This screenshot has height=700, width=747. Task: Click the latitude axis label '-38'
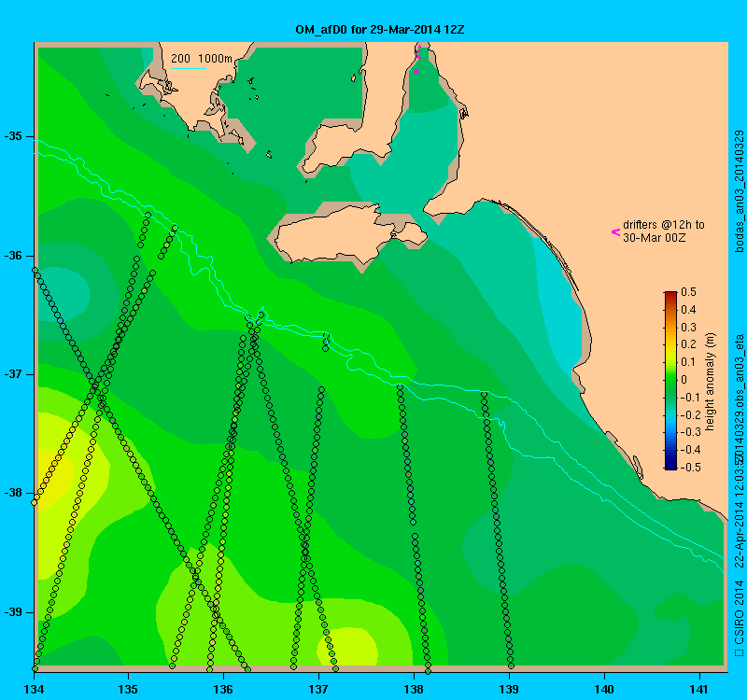13,494
